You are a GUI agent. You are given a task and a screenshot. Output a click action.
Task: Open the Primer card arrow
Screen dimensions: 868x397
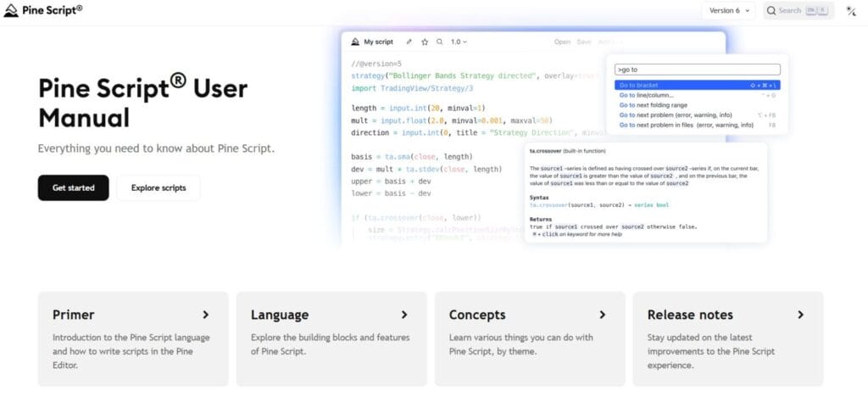pos(205,315)
